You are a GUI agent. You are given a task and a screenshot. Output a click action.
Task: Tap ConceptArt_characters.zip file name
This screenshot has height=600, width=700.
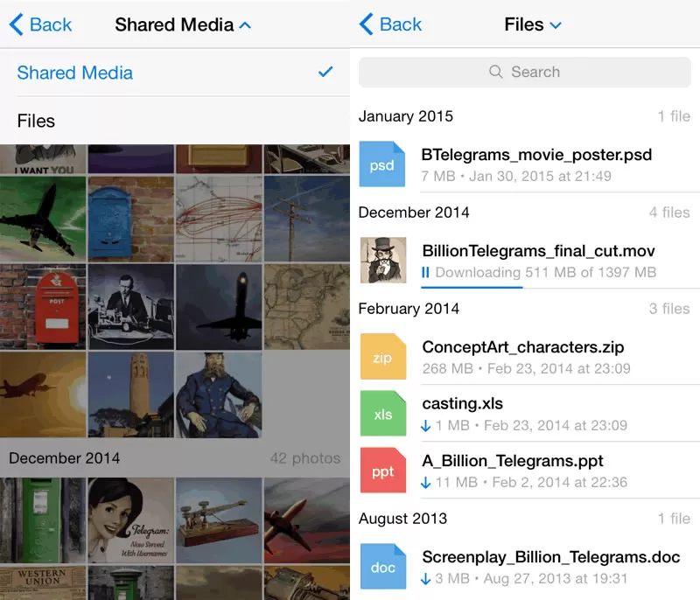click(522, 347)
